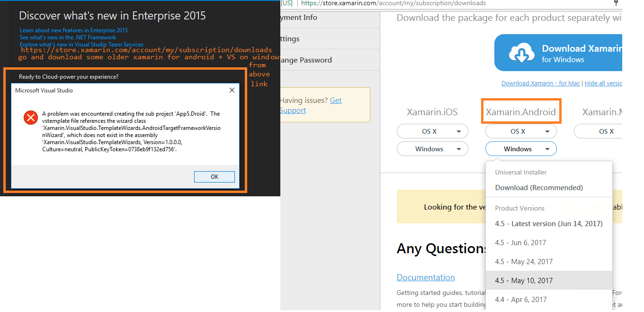Click the 'Universal Installer' label in dropdown
Image resolution: width=644 pixels, height=312 pixels.
click(521, 172)
